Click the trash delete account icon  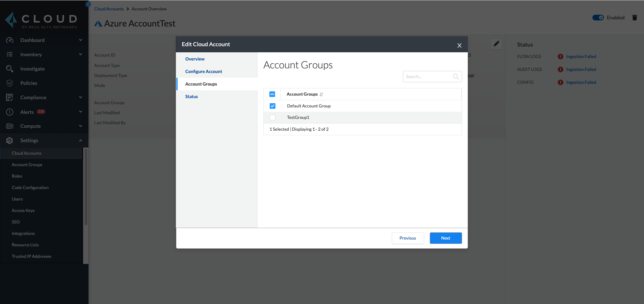point(634,18)
